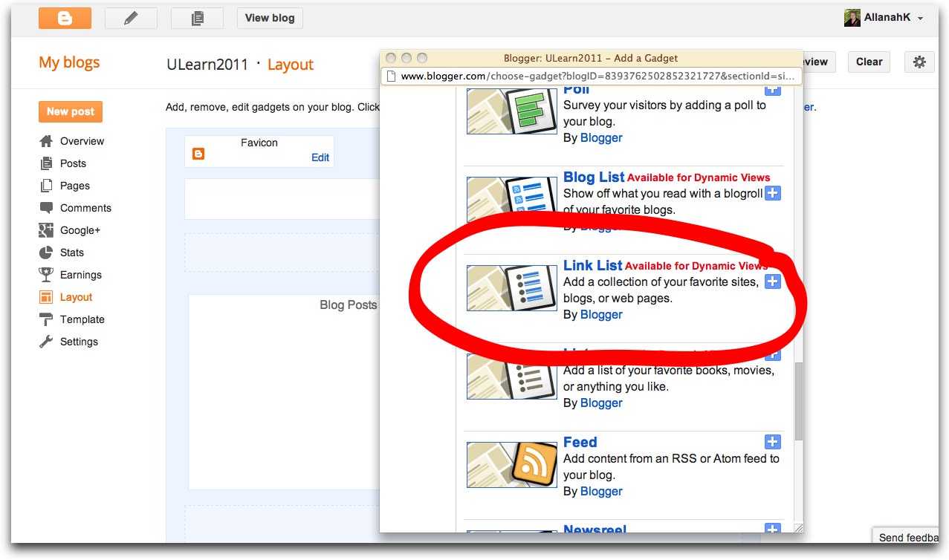Add the Newsreel gadget plus button
The height and width of the screenshot is (560, 949).
pos(773,529)
